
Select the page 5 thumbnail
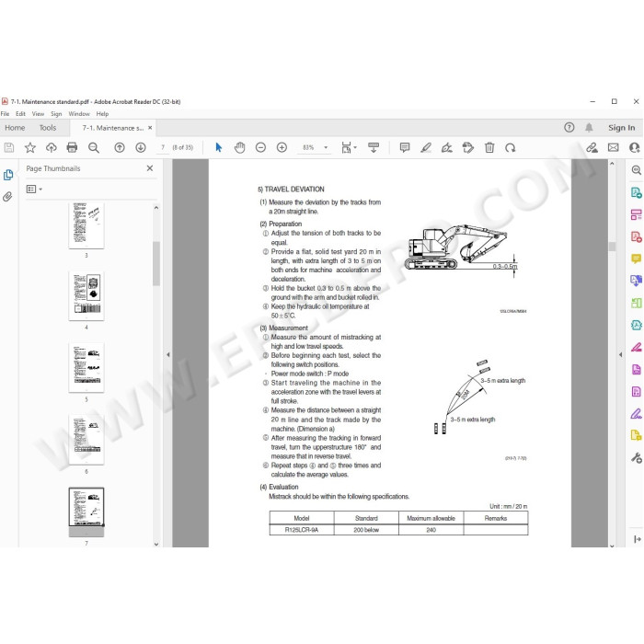tap(86, 368)
